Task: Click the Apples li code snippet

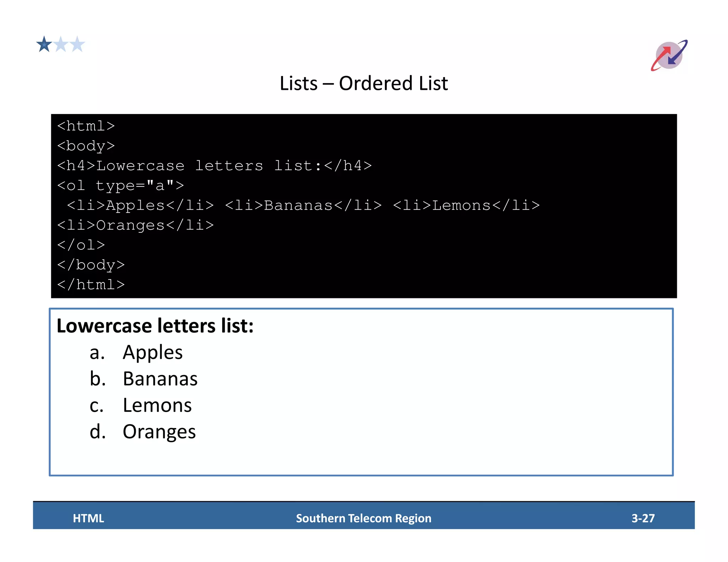Action: pyautogui.click(x=140, y=205)
